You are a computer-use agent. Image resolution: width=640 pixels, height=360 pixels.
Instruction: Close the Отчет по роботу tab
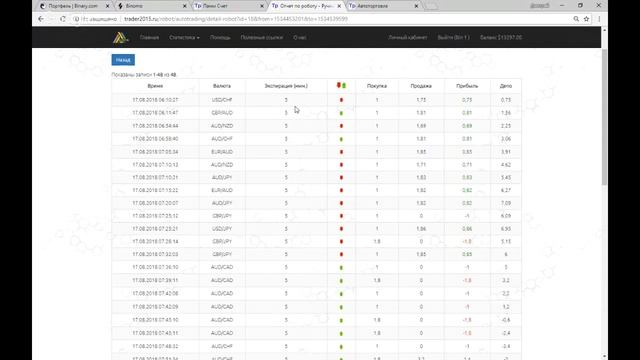click(339, 6)
